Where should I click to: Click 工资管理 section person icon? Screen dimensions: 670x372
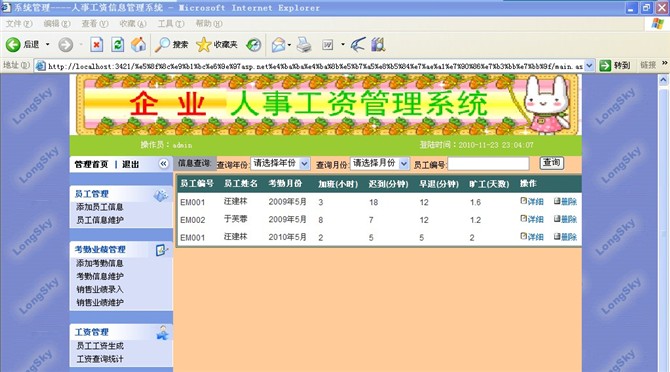coord(162,333)
